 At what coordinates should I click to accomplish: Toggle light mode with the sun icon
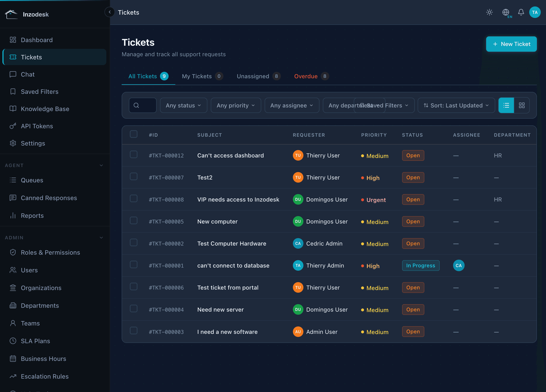coord(489,12)
